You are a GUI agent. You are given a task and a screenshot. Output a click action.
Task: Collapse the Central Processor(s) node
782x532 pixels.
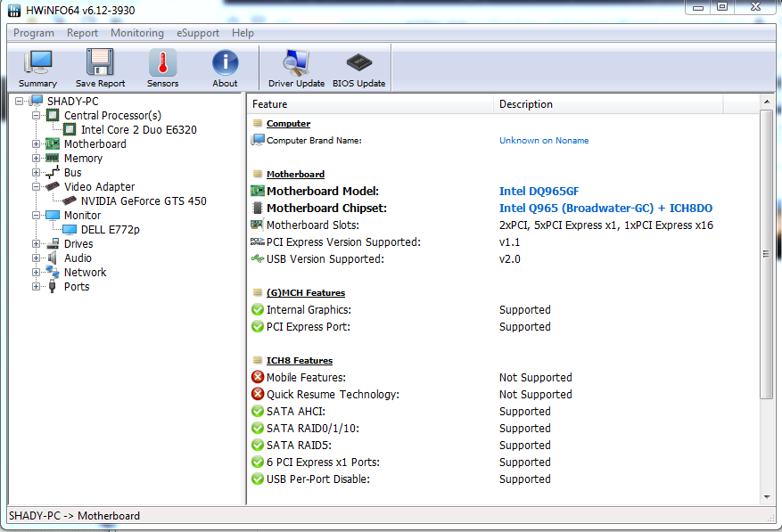36,116
